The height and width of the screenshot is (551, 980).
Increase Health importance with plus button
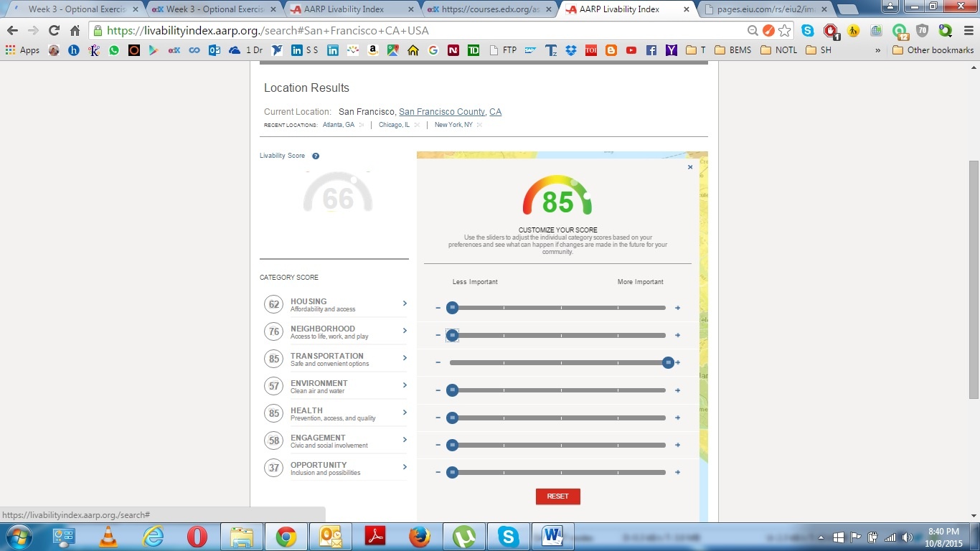coord(677,418)
